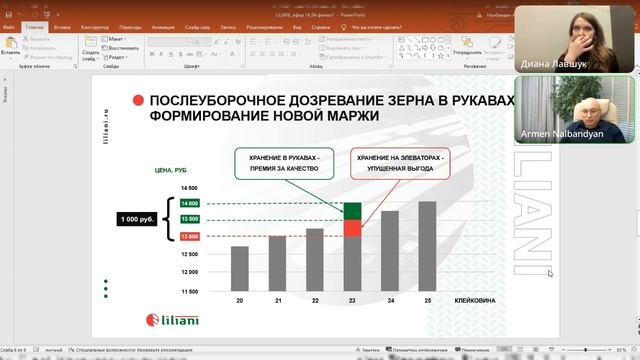Toggle Bold (Ж) formatting
This screenshot has height=360, width=640.
click(152, 54)
